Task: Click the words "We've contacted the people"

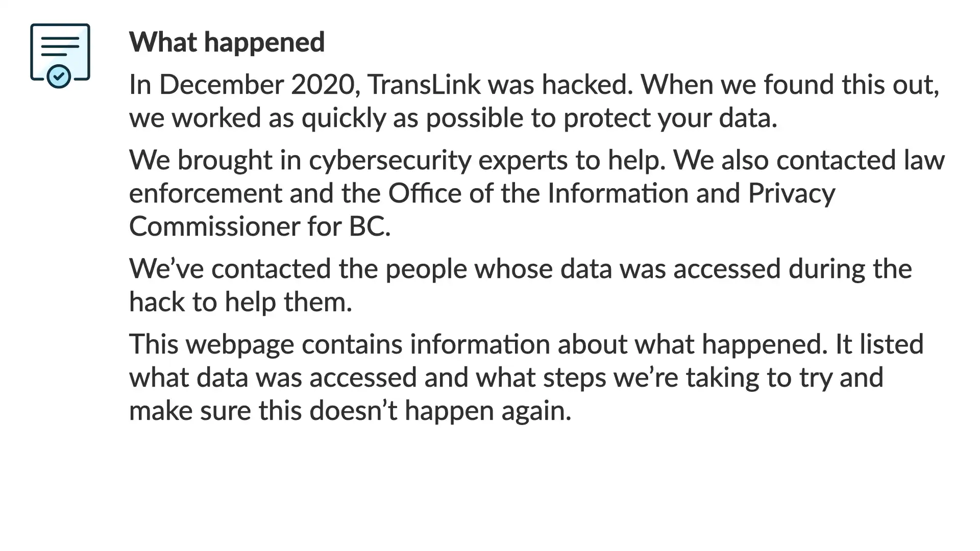Action: click(x=298, y=269)
